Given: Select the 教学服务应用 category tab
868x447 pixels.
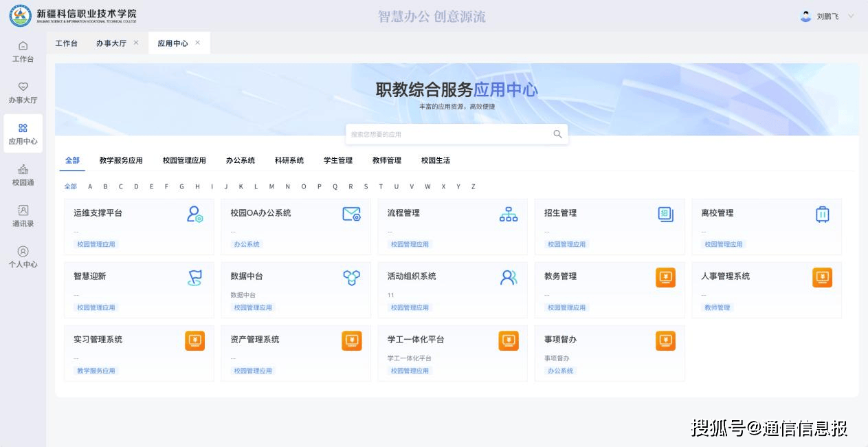Looking at the screenshot, I should tap(121, 160).
